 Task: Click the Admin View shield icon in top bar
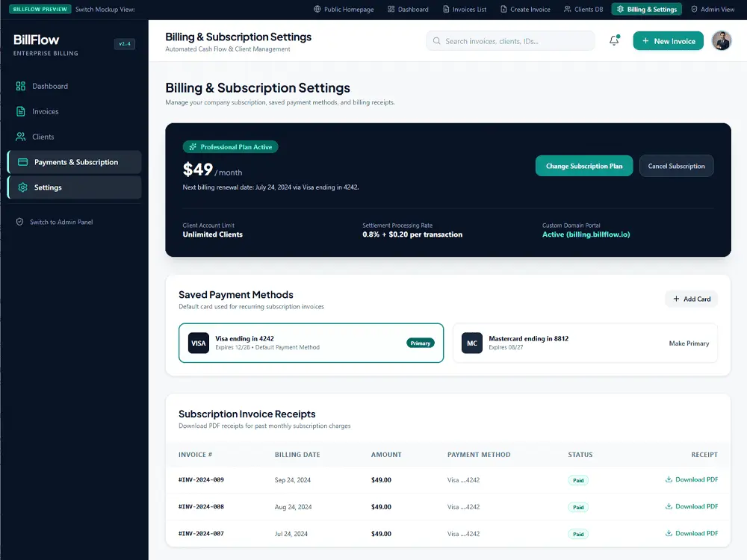click(x=694, y=9)
